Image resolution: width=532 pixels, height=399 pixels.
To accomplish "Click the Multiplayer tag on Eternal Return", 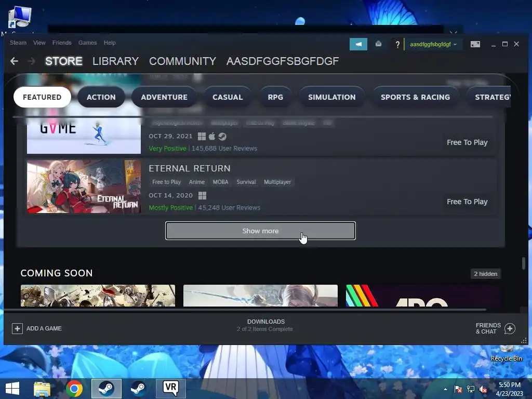I will [277, 182].
